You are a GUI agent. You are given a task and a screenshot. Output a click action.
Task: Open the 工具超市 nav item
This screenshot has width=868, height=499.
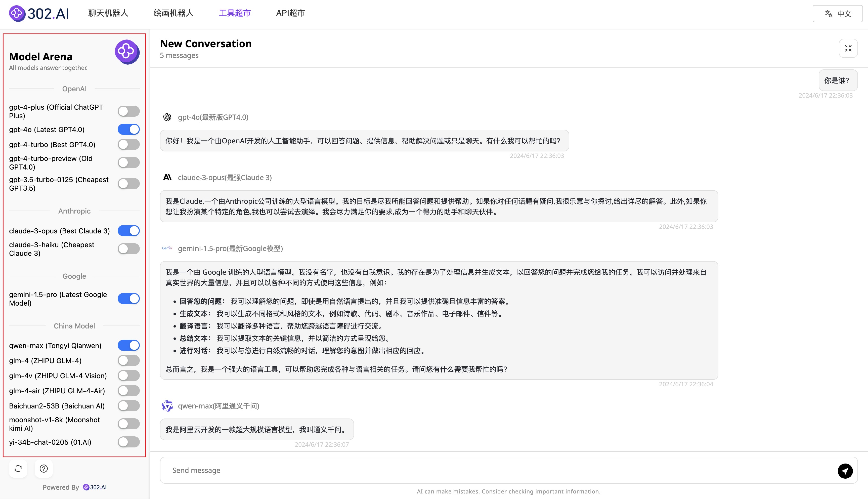[235, 13]
